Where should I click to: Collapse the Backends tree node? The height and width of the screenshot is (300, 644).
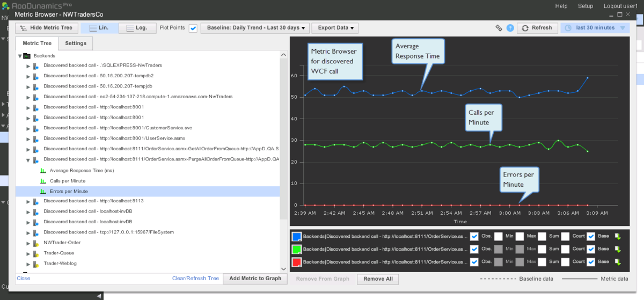[20, 56]
